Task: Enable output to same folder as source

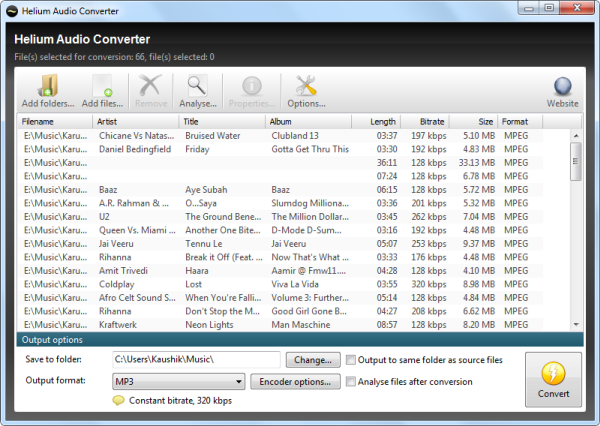Action: point(352,360)
